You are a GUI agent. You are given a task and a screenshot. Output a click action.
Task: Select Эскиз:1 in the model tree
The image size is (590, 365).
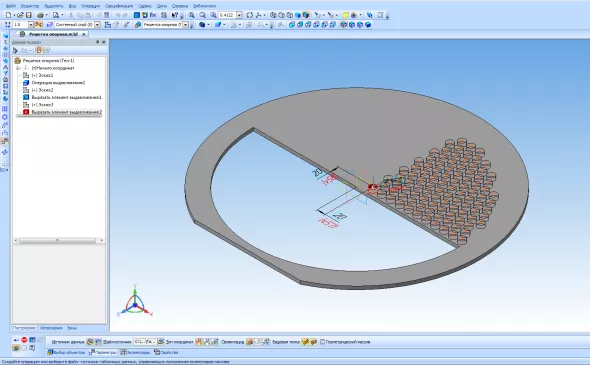click(x=42, y=75)
